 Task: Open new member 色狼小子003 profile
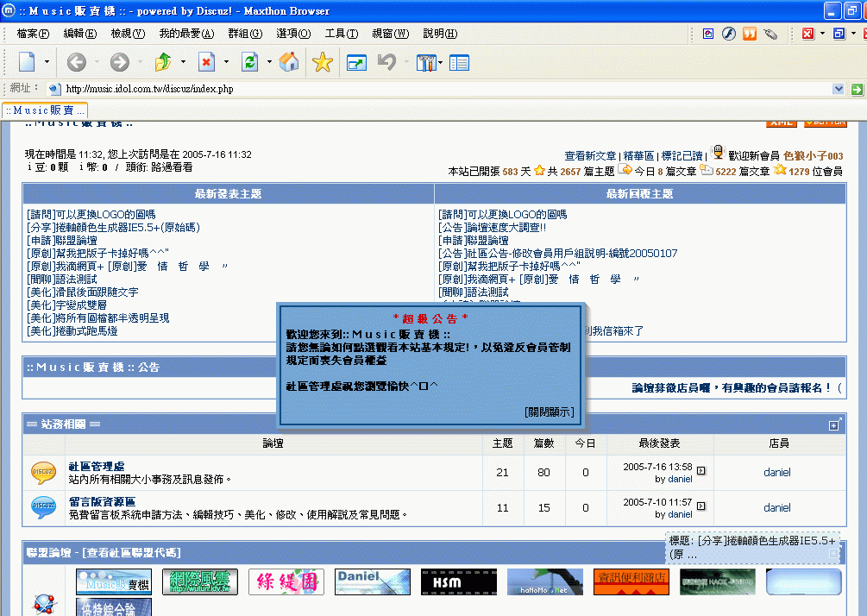tap(814, 156)
